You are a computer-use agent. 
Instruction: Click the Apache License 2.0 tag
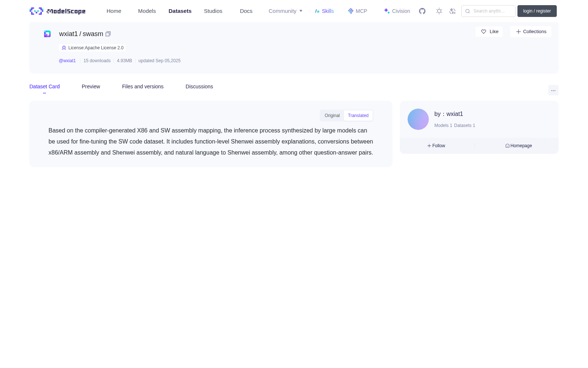point(92,48)
